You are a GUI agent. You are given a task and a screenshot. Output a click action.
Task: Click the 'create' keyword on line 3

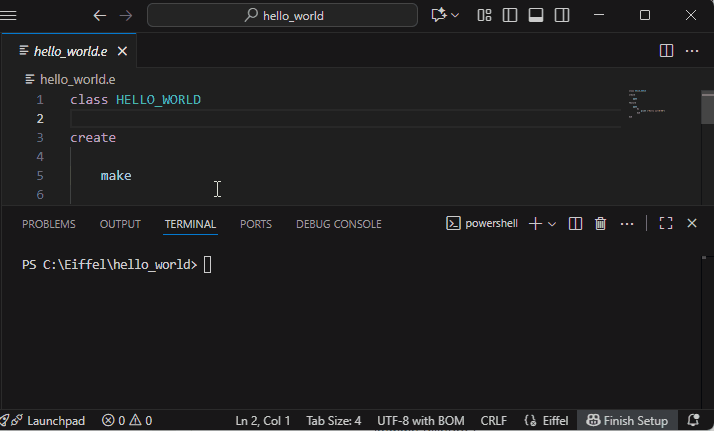tap(93, 137)
